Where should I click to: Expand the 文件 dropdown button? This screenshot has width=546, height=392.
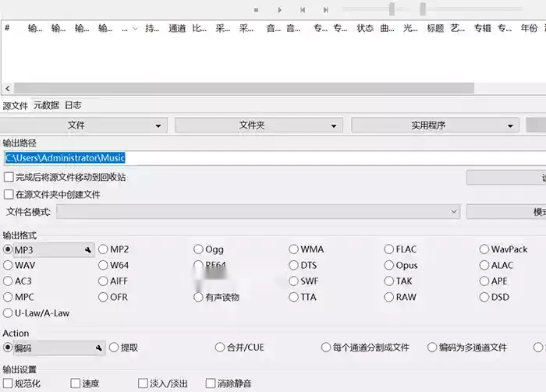pos(84,125)
